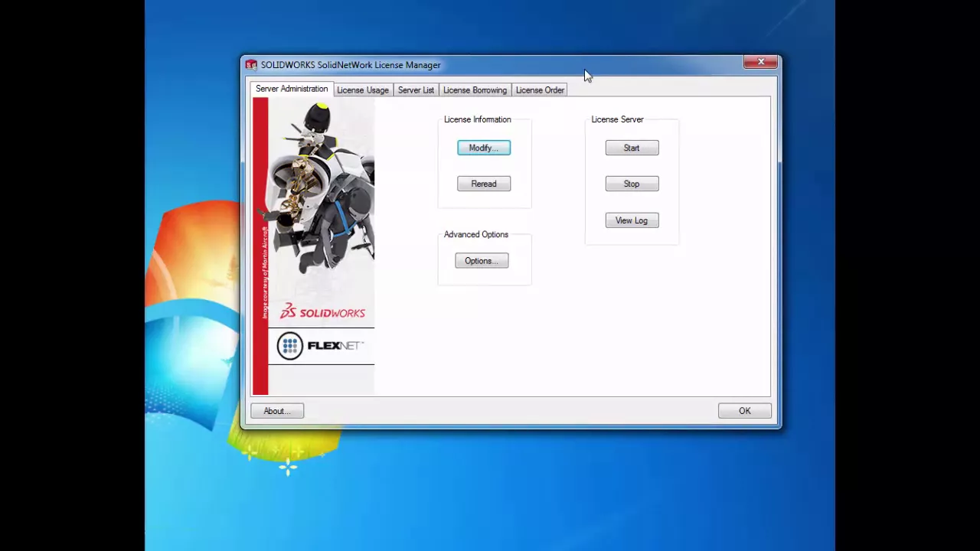Click the License Information group label
Viewport: 980px width, 551px height.
[x=477, y=119]
